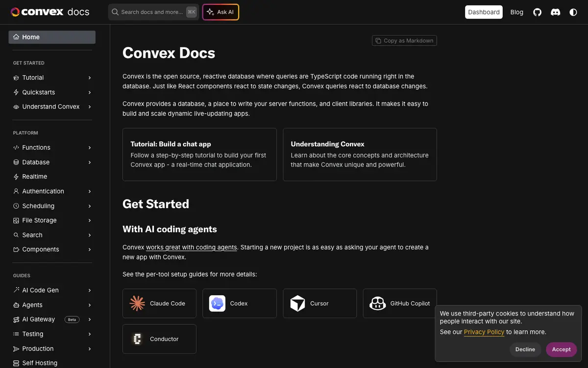Screen dimensions: 588x368
Task: Click the Home house icon
Action: 16,37
